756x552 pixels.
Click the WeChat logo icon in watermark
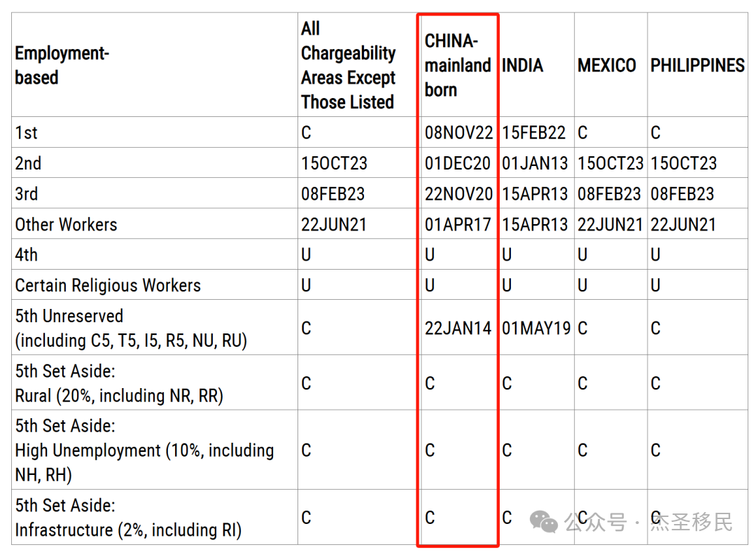(543, 522)
